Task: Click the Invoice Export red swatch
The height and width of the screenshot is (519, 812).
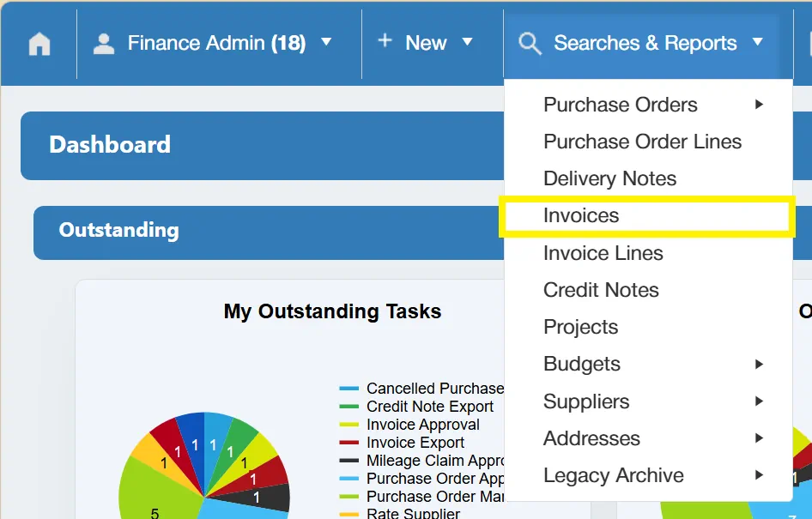Action: [x=349, y=443]
